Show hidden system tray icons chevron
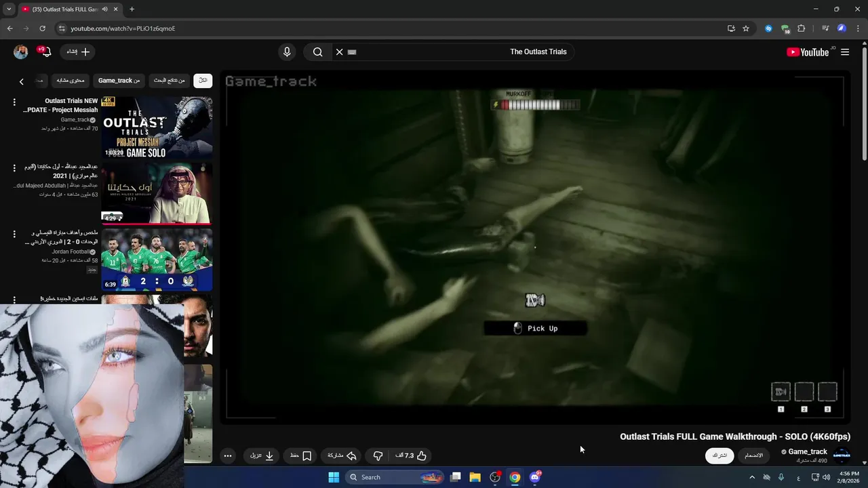Image resolution: width=868 pixels, height=488 pixels. (751, 477)
